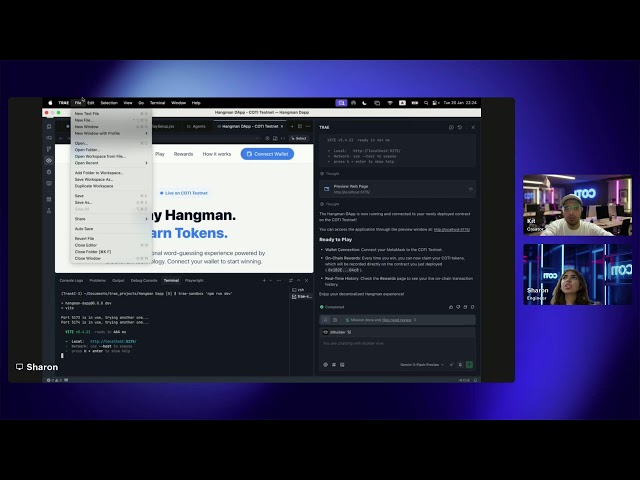Click the green send button in chat

coord(469,364)
